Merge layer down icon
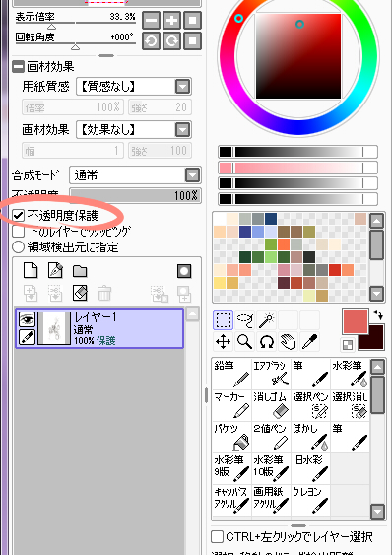Viewport: 392px width, 555px height. 55,294
